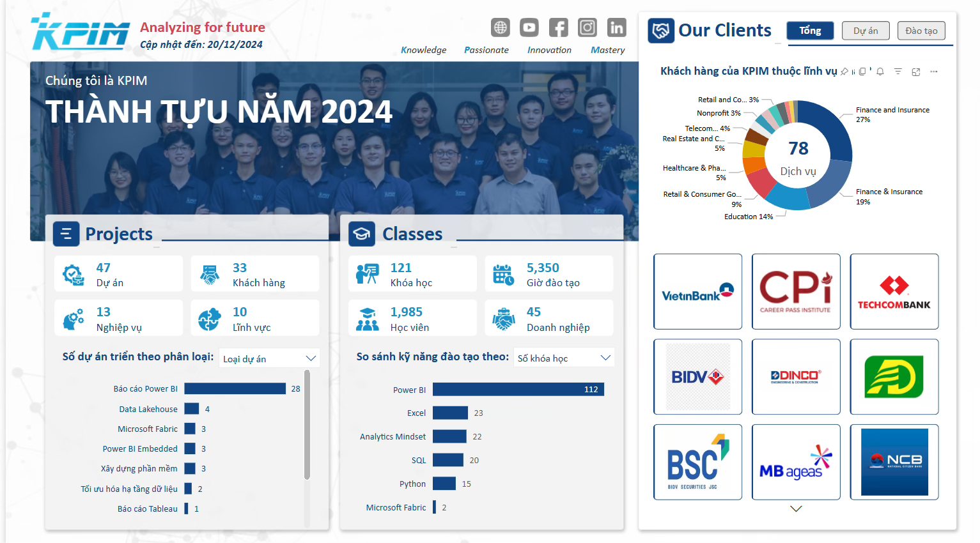
Task: Open the Loại dự án dropdown
Action: click(x=269, y=358)
